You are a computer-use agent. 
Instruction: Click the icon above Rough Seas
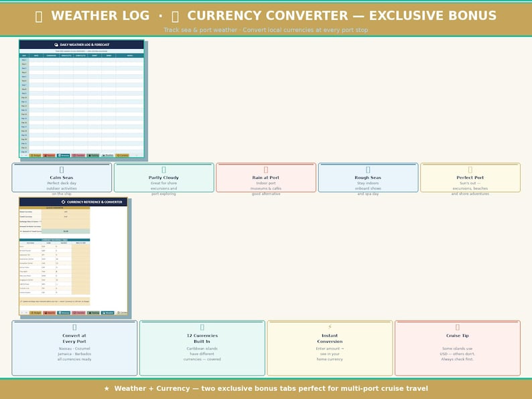tap(368, 169)
